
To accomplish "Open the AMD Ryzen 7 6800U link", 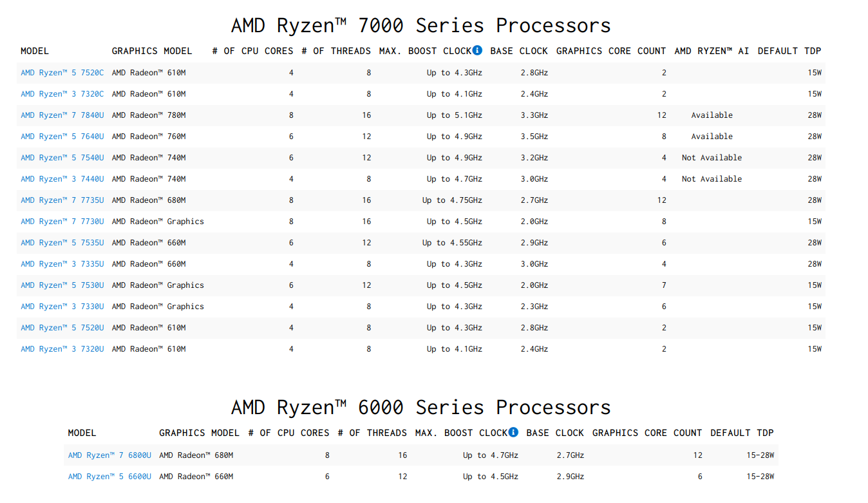I will [x=109, y=455].
